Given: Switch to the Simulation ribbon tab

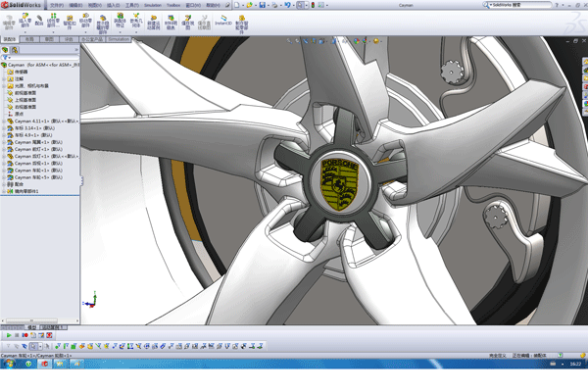Looking at the screenshot, I should click(x=119, y=39).
